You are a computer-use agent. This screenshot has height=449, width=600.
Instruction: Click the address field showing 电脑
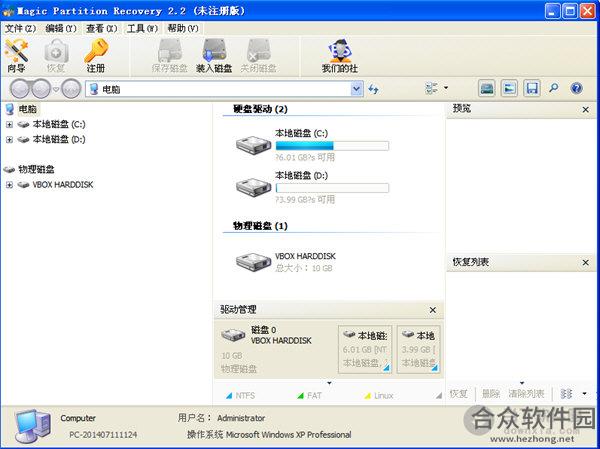point(218,89)
